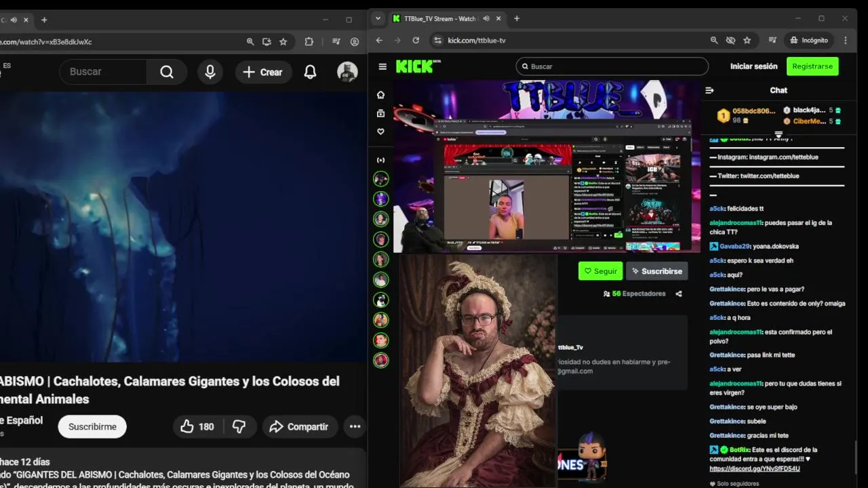Click the Incógnito indicator in Kick window

[x=808, y=40]
